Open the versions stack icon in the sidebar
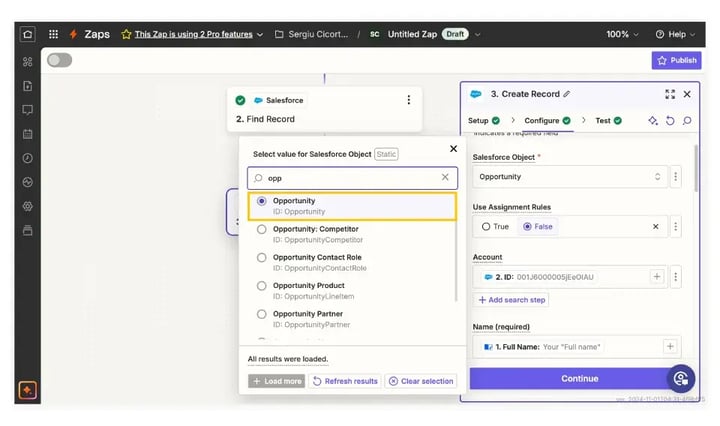 pyautogui.click(x=28, y=230)
